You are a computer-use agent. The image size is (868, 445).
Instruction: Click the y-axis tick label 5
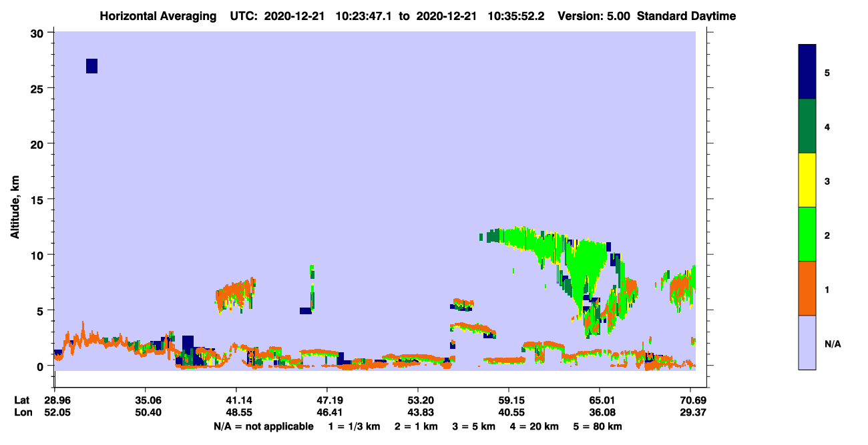(x=41, y=310)
